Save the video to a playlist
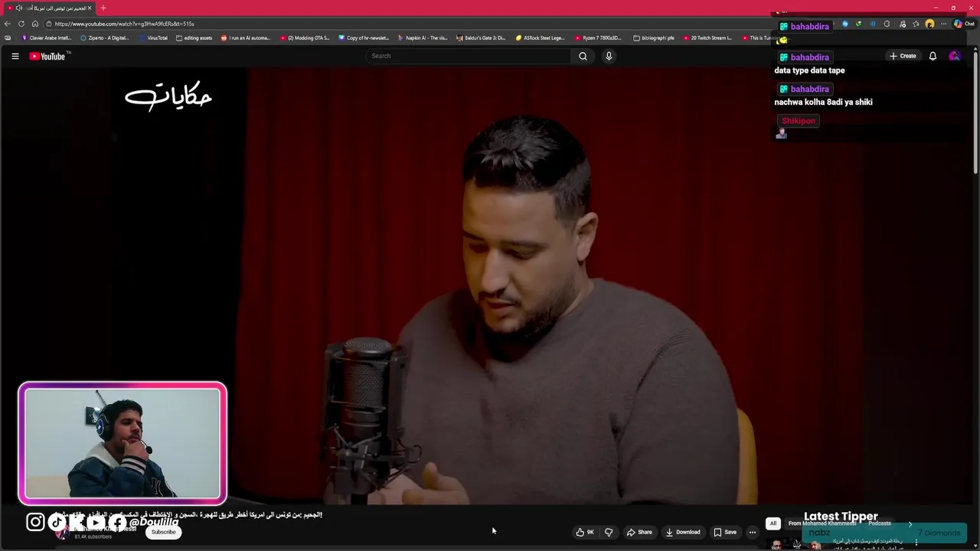The width and height of the screenshot is (980, 551). point(725,532)
